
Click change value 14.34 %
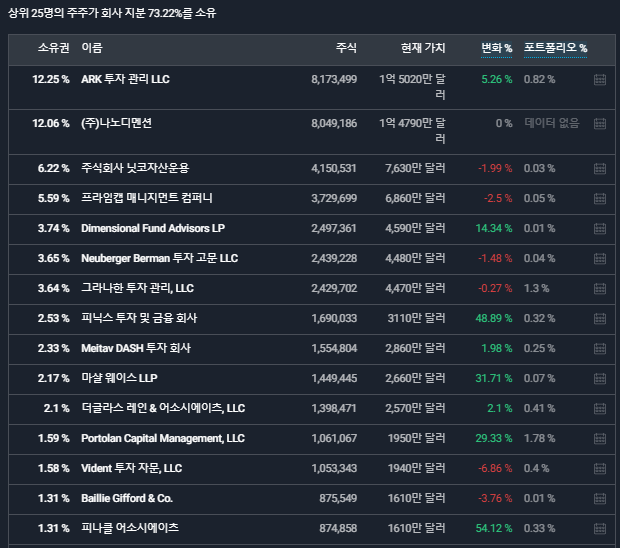(x=494, y=228)
